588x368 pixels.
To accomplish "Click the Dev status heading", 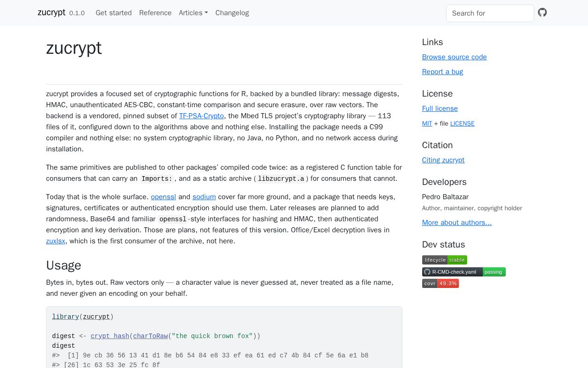I will click(x=443, y=245).
